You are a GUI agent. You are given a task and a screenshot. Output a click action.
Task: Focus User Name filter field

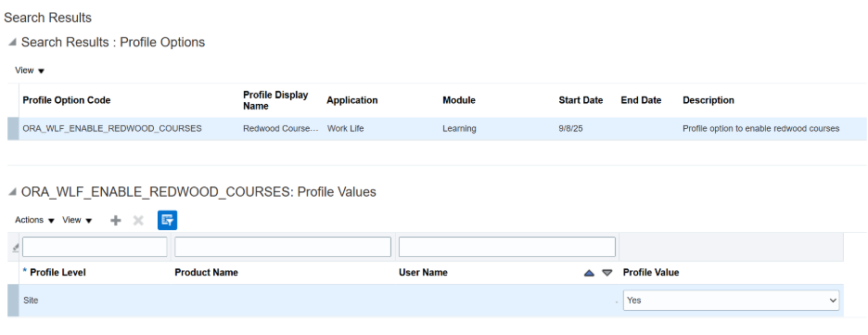pos(507,247)
